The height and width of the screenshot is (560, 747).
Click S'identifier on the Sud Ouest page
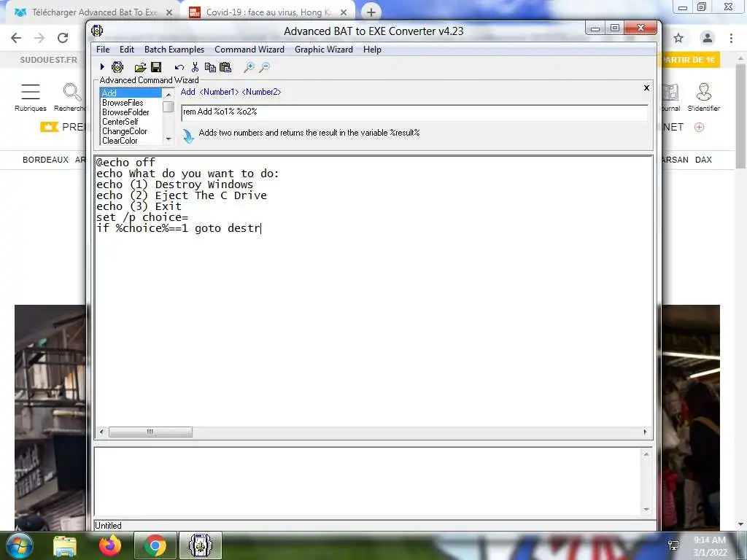pyautogui.click(x=704, y=98)
